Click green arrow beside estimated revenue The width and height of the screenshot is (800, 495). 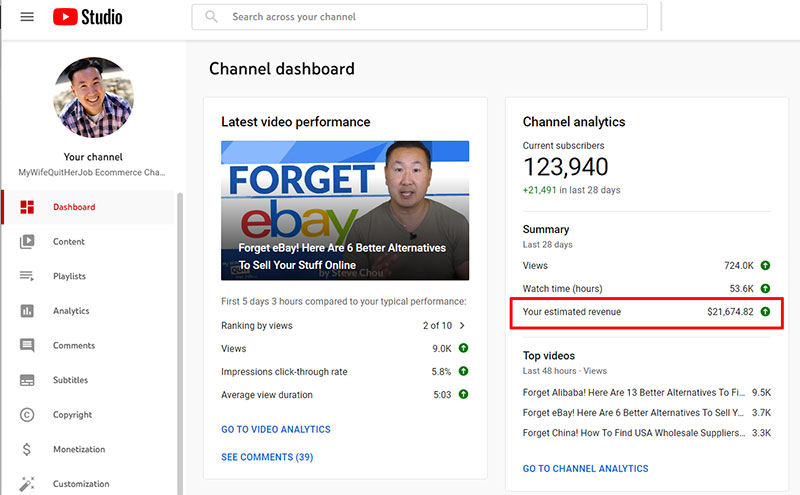[765, 311]
